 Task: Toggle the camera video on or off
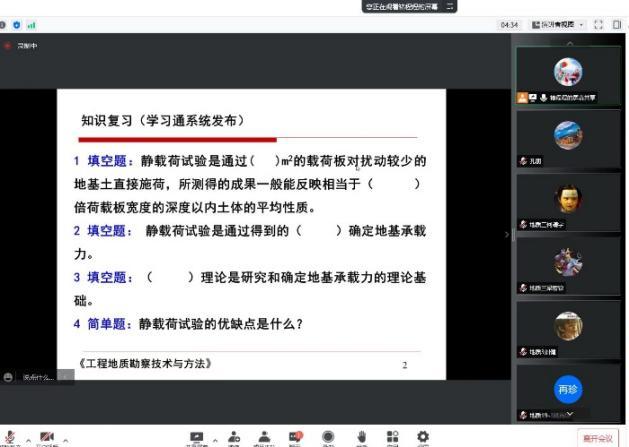(46, 436)
